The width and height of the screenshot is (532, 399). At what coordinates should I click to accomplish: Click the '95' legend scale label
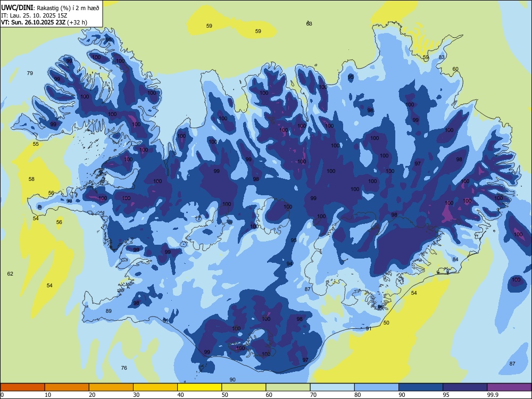[x=446, y=395]
